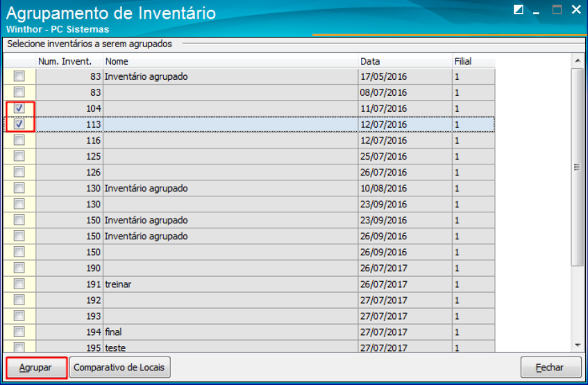Click name cell 'teste'

[230, 347]
